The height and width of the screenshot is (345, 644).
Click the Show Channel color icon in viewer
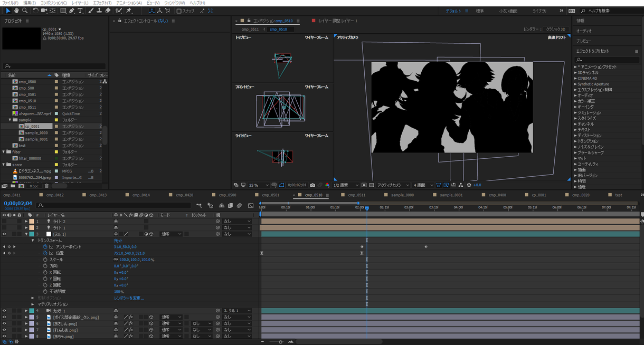pos(327,185)
